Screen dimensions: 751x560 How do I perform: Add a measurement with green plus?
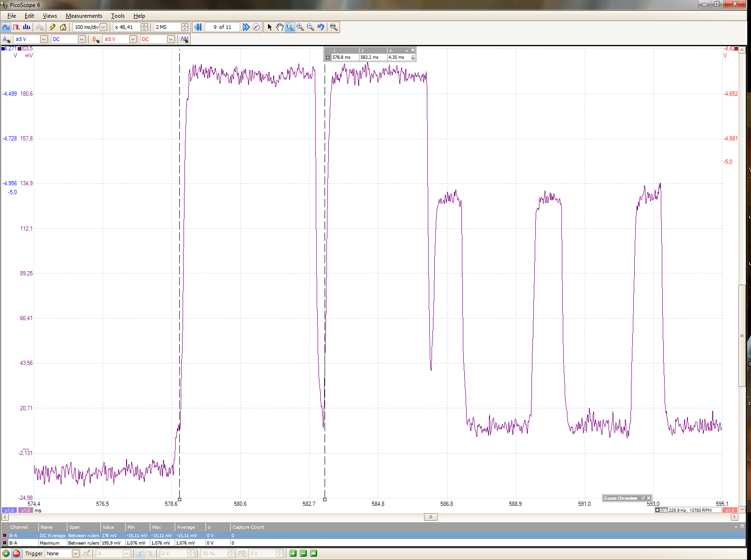[293, 553]
